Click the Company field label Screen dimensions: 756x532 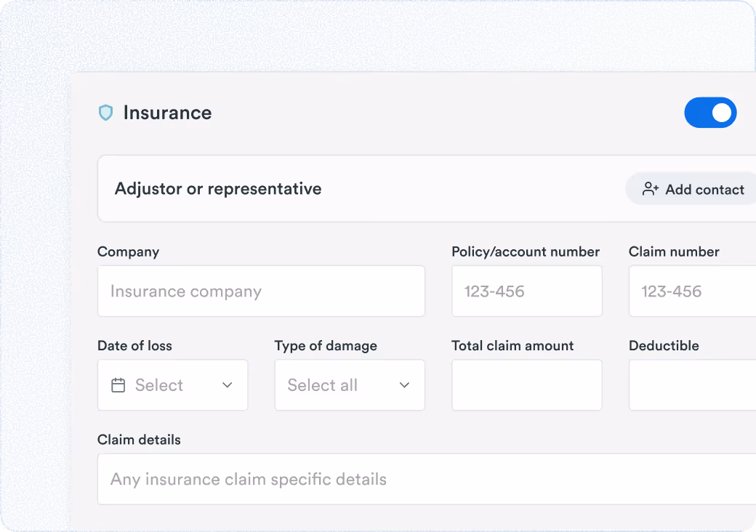[128, 252]
